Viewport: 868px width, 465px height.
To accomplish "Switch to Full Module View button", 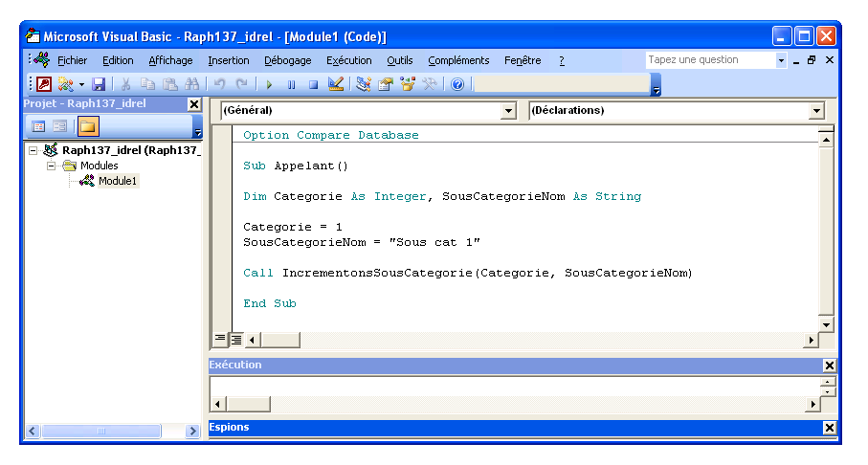I will click(235, 340).
